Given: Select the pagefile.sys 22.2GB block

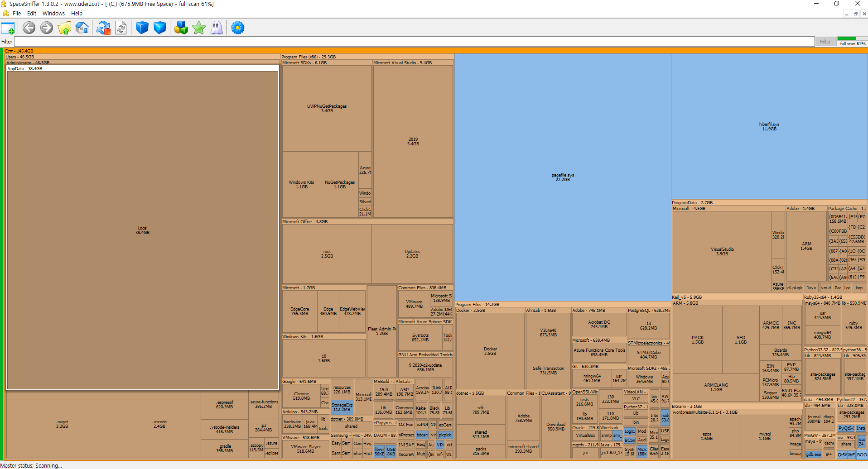Looking at the screenshot, I should click(x=563, y=177).
